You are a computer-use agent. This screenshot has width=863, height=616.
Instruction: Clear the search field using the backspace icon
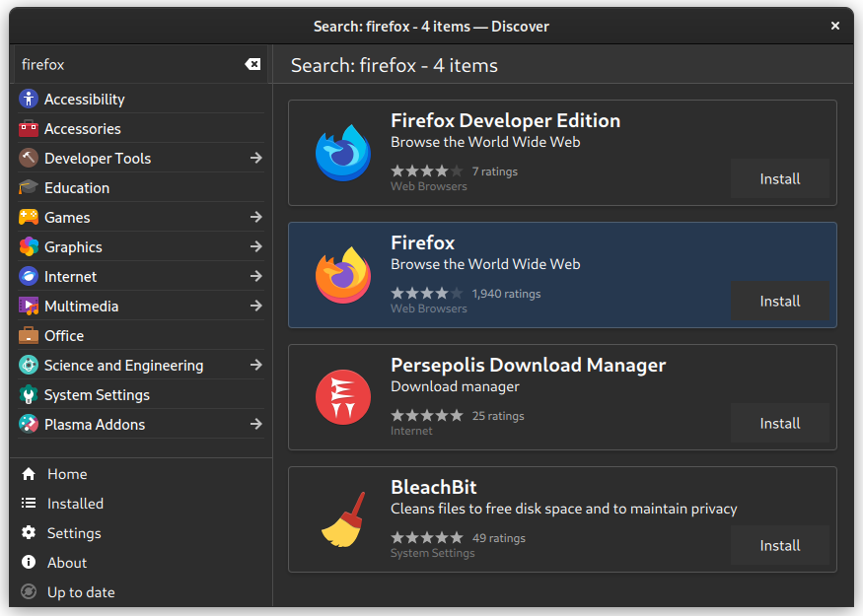pos(253,64)
